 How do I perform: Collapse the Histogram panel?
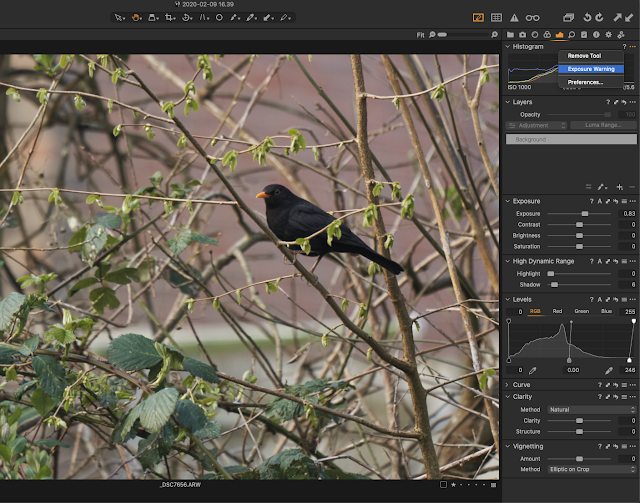point(508,47)
